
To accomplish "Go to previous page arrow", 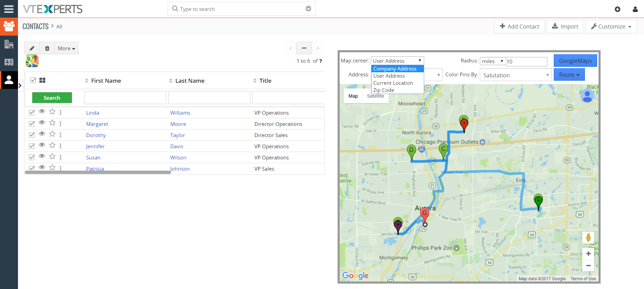I will pos(290,48).
